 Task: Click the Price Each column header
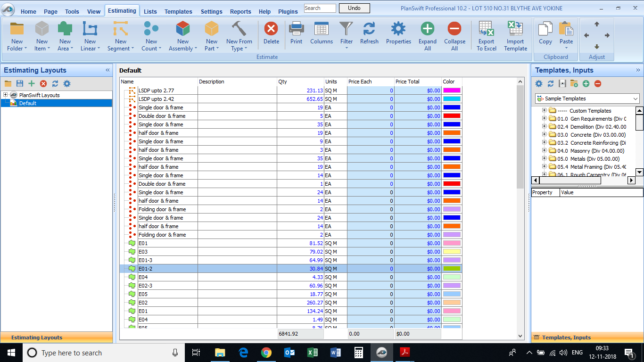371,82
